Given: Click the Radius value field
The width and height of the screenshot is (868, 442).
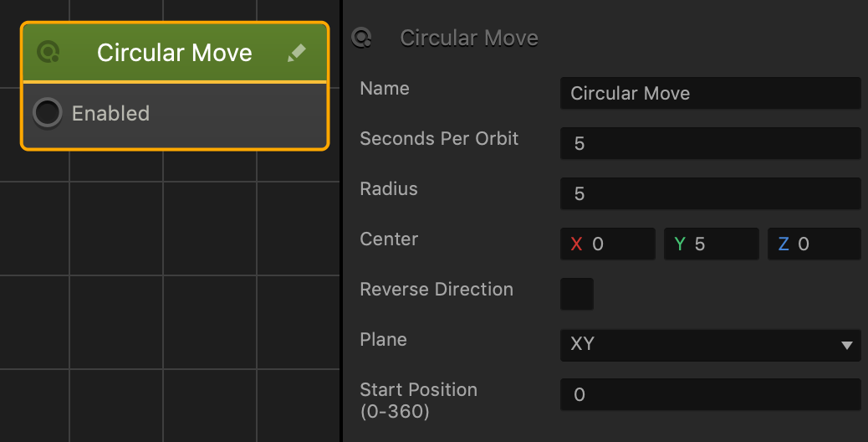Looking at the screenshot, I should click(710, 193).
